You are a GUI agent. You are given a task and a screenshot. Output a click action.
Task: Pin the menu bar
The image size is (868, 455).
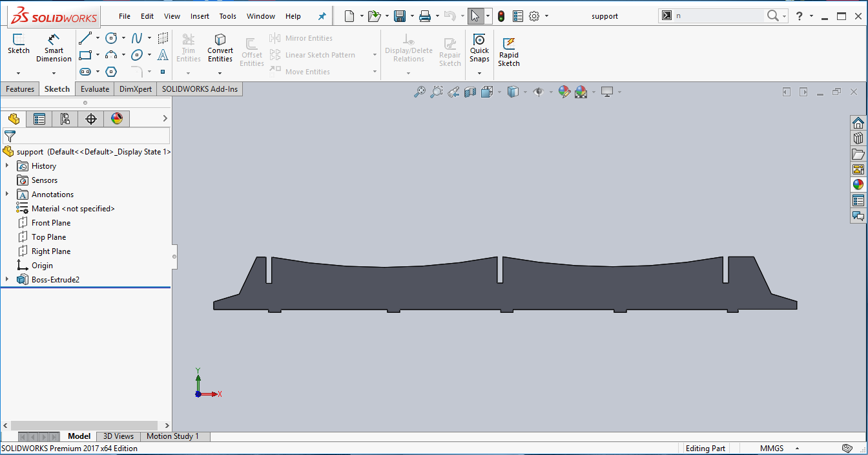[x=322, y=16]
